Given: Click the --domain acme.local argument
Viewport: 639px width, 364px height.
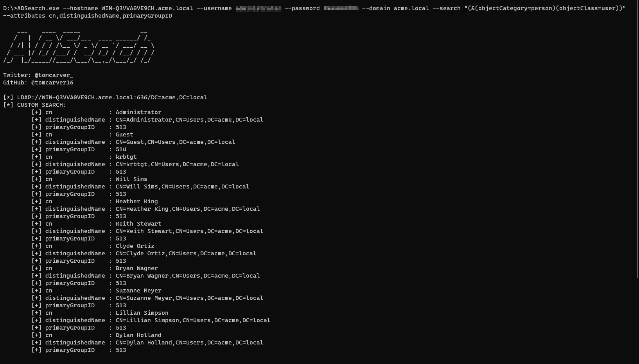Looking at the screenshot, I should point(395,8).
